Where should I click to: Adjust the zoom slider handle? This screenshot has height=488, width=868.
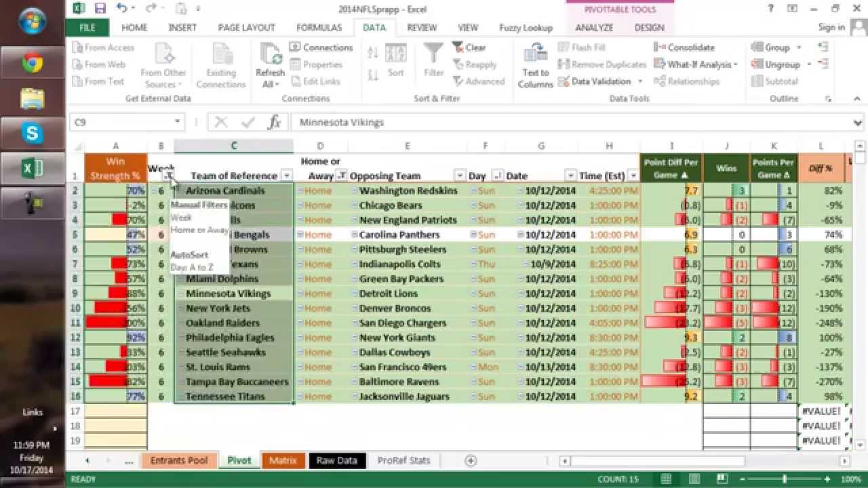pyautogui.click(x=785, y=479)
